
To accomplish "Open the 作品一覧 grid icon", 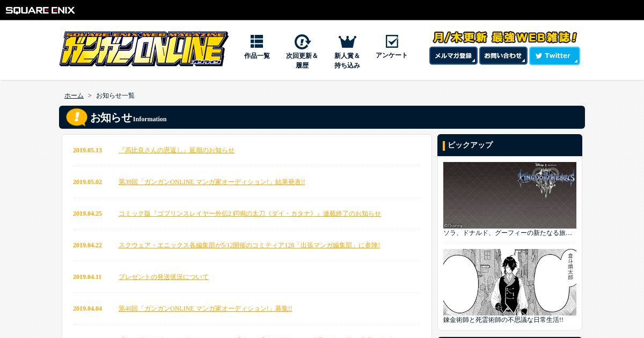I will tap(257, 41).
